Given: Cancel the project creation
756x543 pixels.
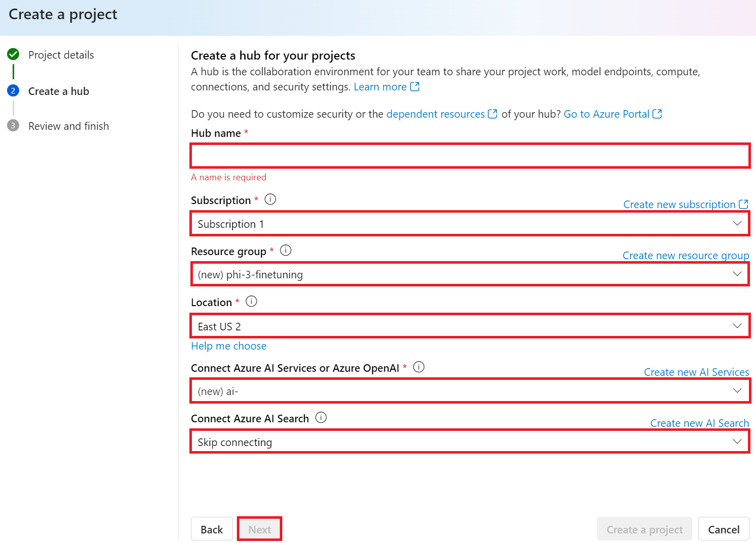Looking at the screenshot, I should tap(724, 529).
